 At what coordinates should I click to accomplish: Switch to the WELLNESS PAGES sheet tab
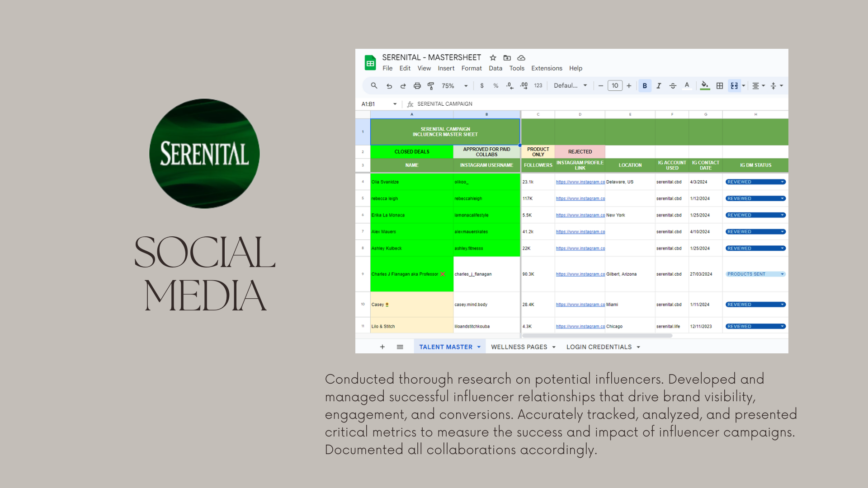pyautogui.click(x=519, y=347)
